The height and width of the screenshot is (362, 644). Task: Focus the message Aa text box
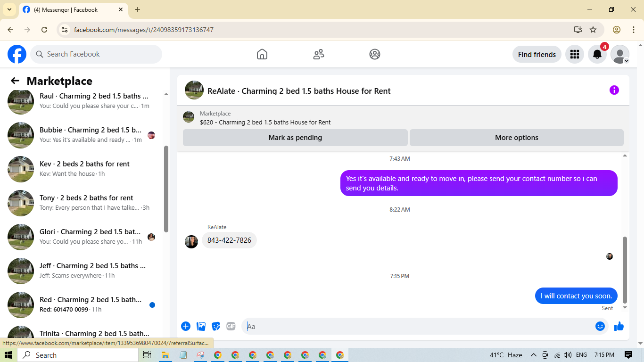pos(418,326)
